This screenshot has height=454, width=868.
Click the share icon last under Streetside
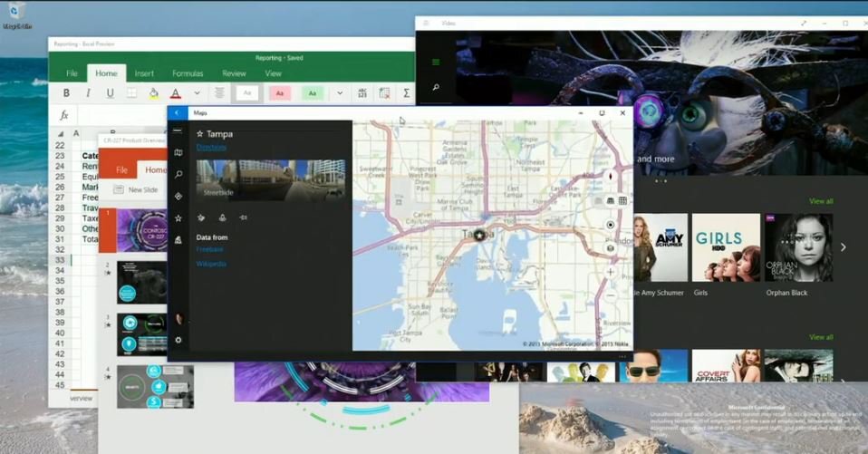tap(243, 217)
